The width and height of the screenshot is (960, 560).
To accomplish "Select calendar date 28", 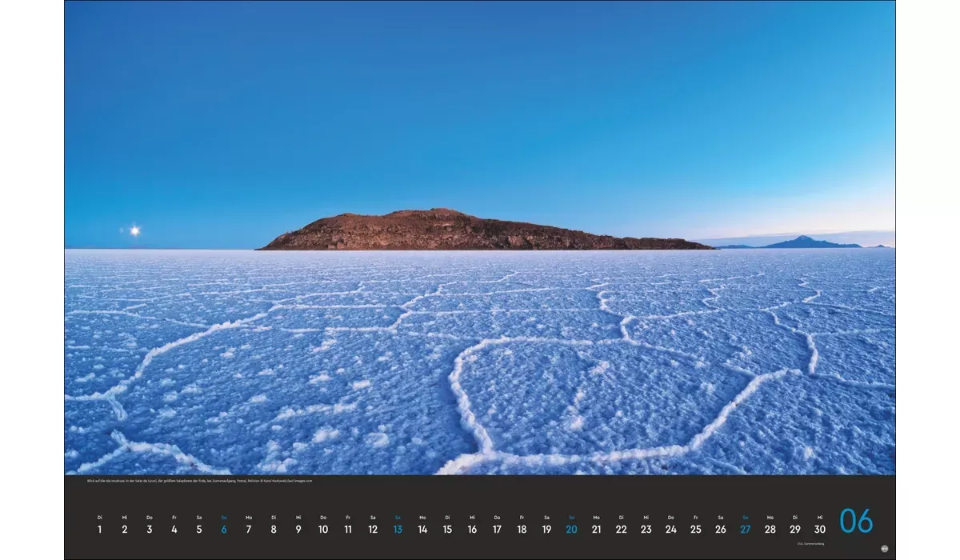I will click(x=770, y=530).
